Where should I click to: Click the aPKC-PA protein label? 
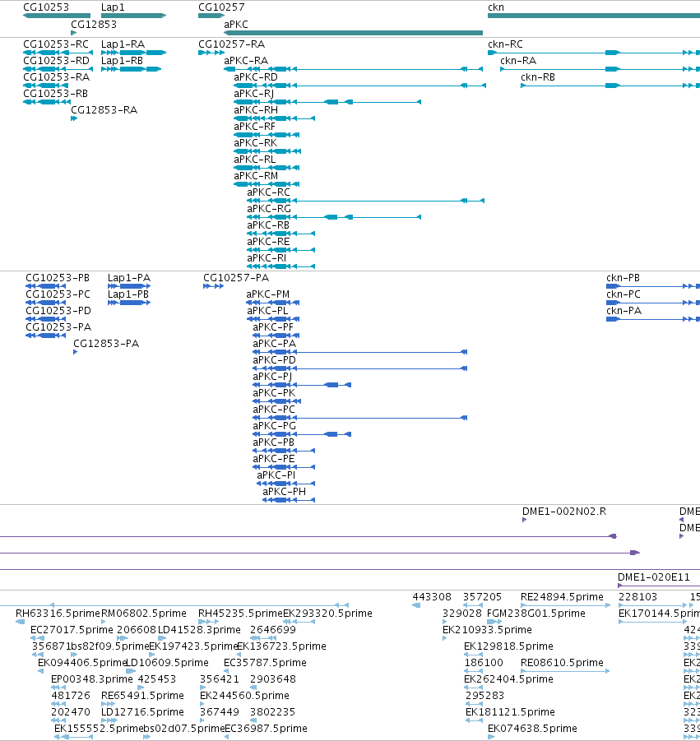coord(274,344)
